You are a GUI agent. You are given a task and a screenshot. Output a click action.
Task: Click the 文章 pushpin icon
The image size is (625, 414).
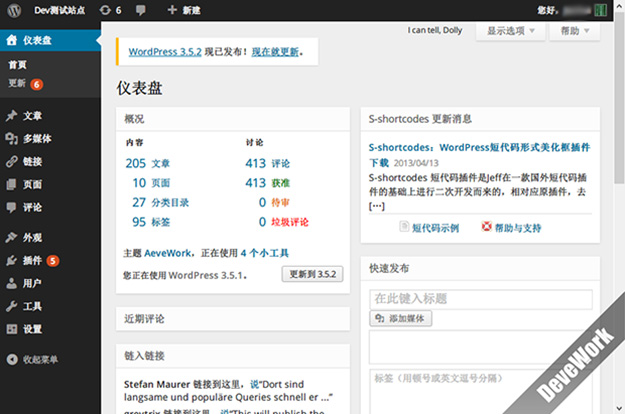pos(12,116)
